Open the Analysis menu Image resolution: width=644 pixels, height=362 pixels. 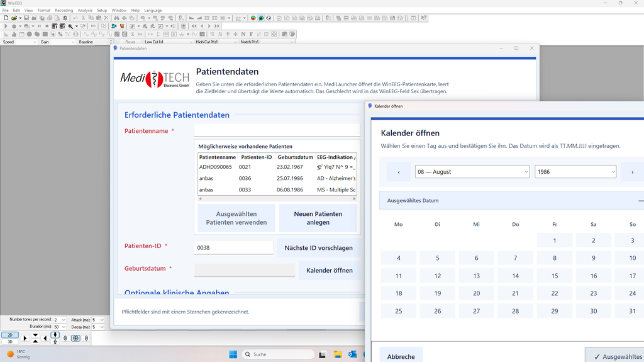[x=85, y=10]
